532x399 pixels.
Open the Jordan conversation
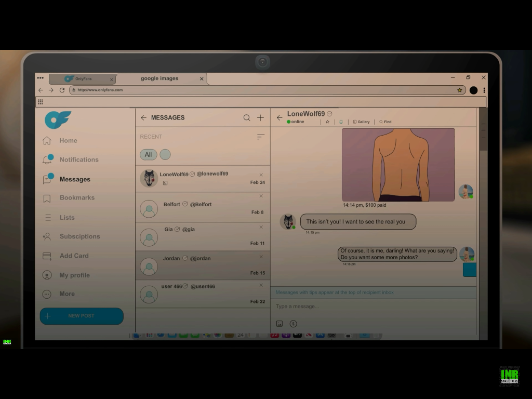[203, 265]
